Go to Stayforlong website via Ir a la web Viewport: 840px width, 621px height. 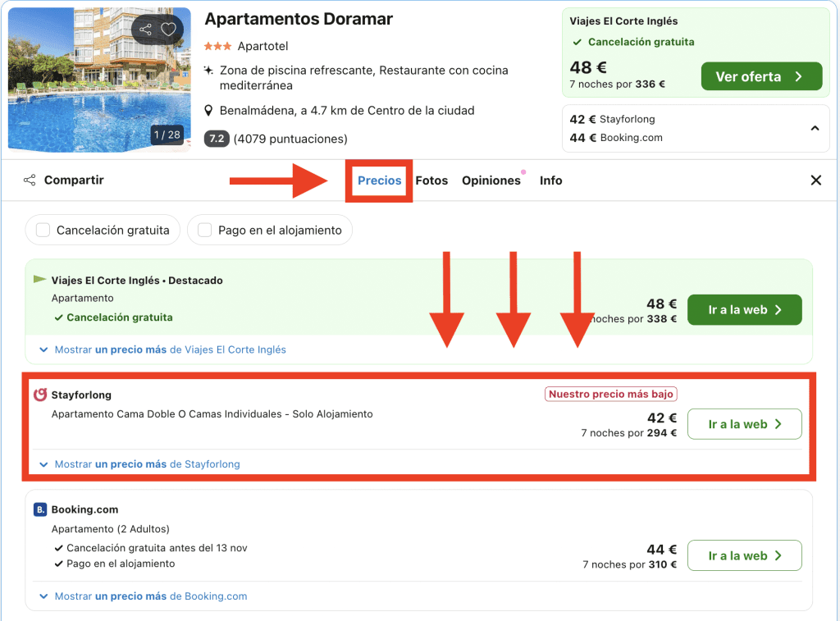coord(744,424)
